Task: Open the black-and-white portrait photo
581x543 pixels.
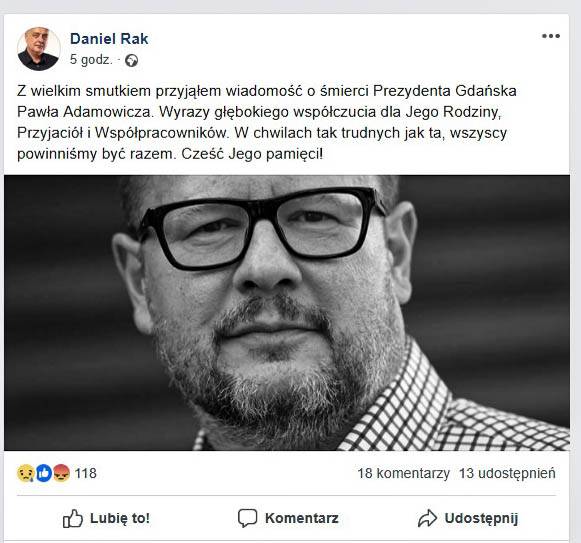Action: point(287,313)
